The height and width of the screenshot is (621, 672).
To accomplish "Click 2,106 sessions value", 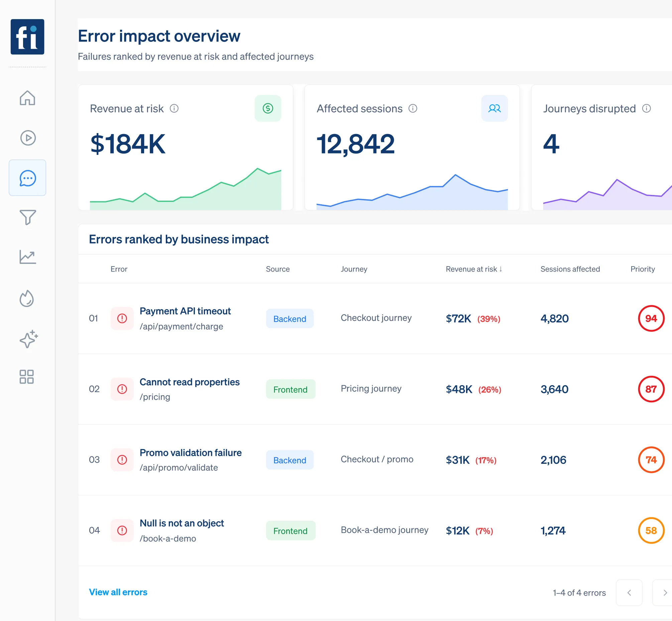I will 553,460.
